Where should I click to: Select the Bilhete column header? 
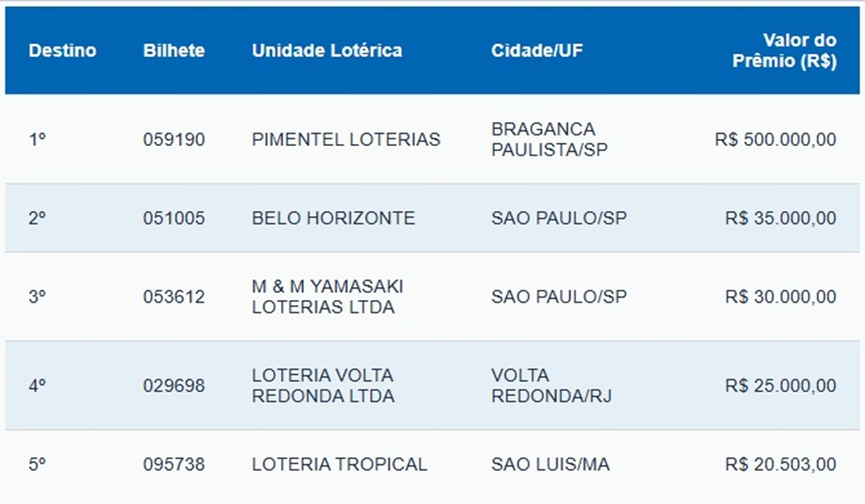point(174,50)
